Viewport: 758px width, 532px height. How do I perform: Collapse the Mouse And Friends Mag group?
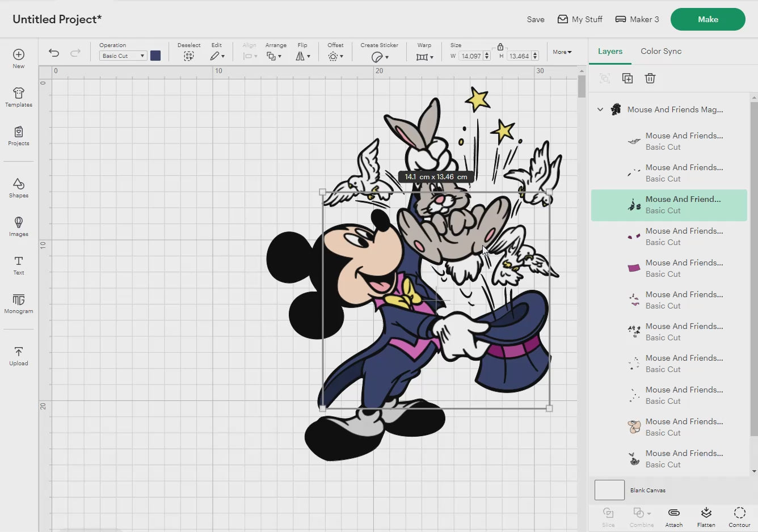[x=600, y=109]
